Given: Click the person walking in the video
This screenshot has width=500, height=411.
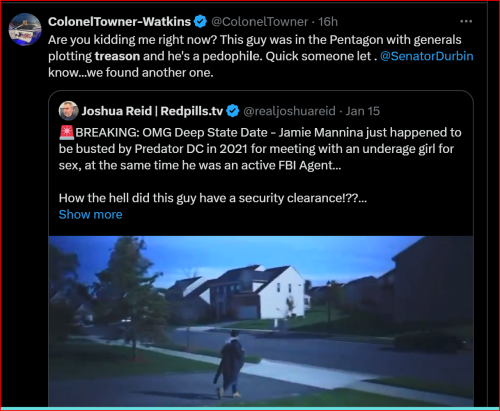Looking at the screenshot, I should (x=229, y=364).
